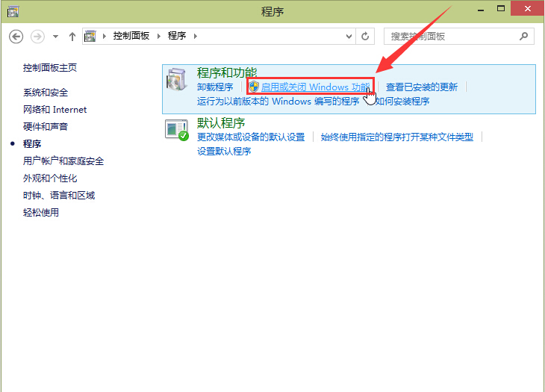Open the recent locations dropdown arrow
545x392 pixels.
pyautogui.click(x=55, y=37)
